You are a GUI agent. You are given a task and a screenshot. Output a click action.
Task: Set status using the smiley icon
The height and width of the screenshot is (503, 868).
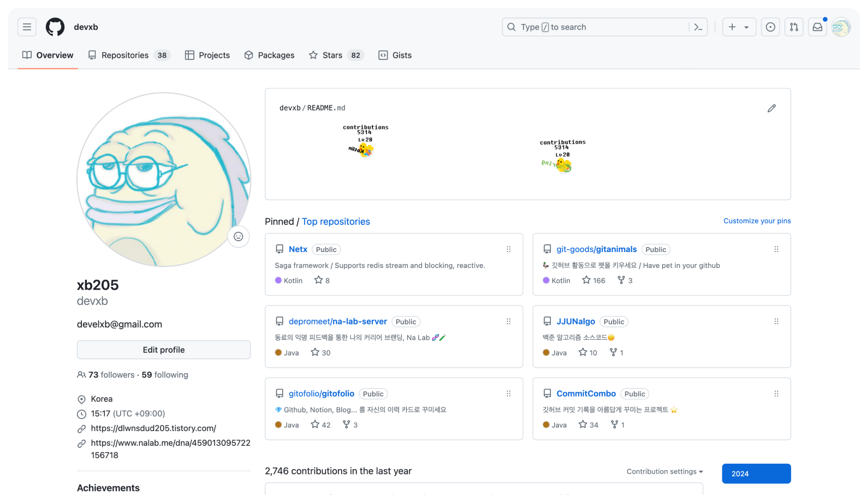[x=239, y=236]
